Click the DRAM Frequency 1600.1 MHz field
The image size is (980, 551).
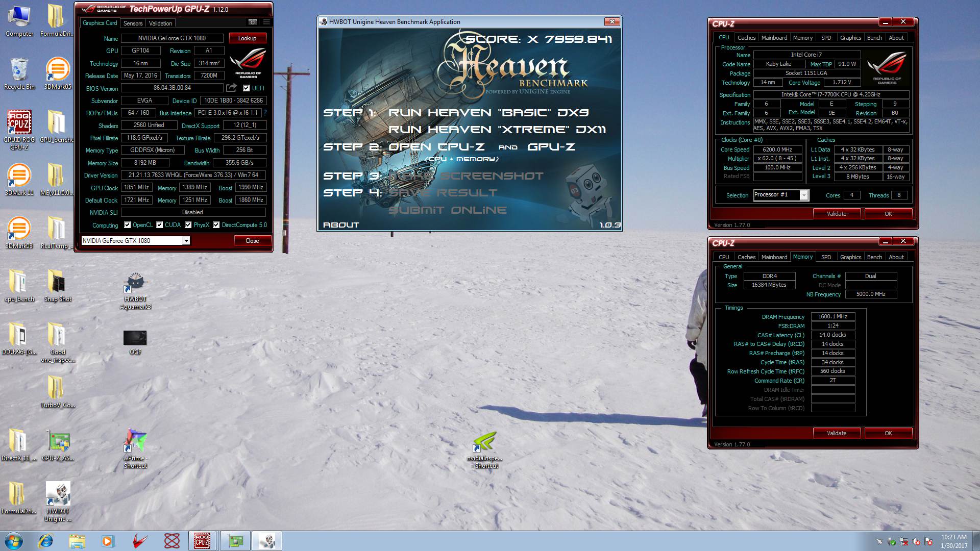point(832,316)
